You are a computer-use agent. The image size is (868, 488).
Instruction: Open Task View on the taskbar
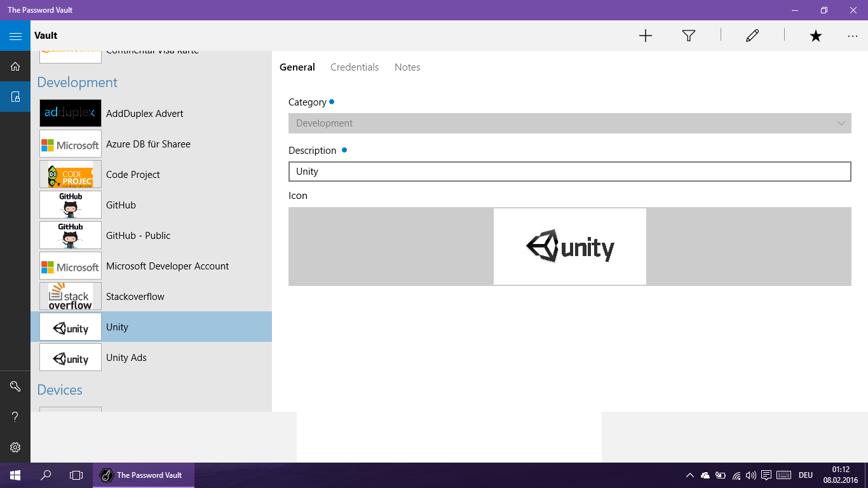76,475
